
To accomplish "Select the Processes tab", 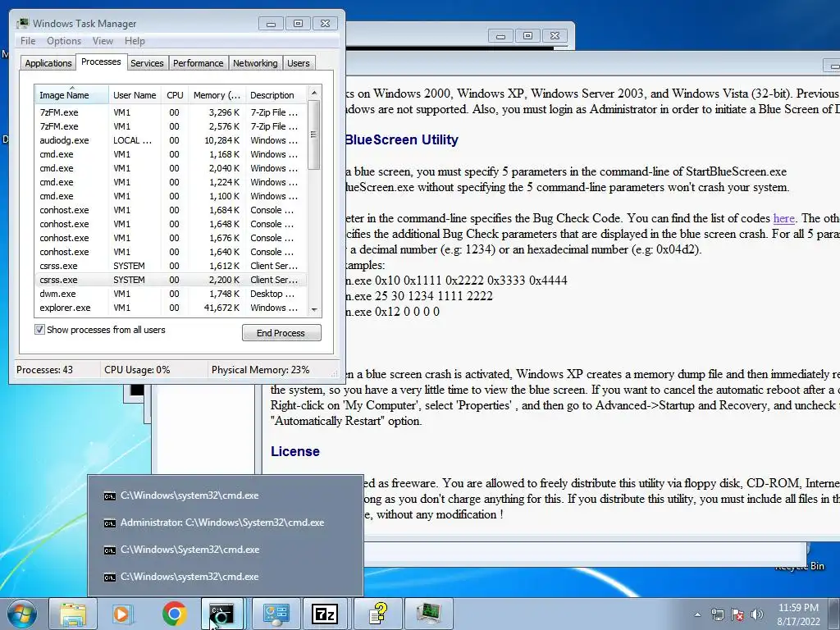I will [101, 62].
